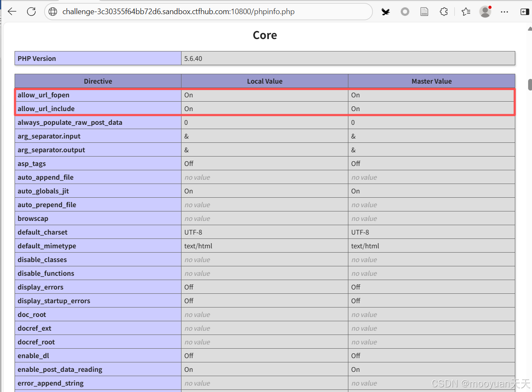Open the Extensions puzzle menu
The image size is (532, 392).
tap(444, 12)
